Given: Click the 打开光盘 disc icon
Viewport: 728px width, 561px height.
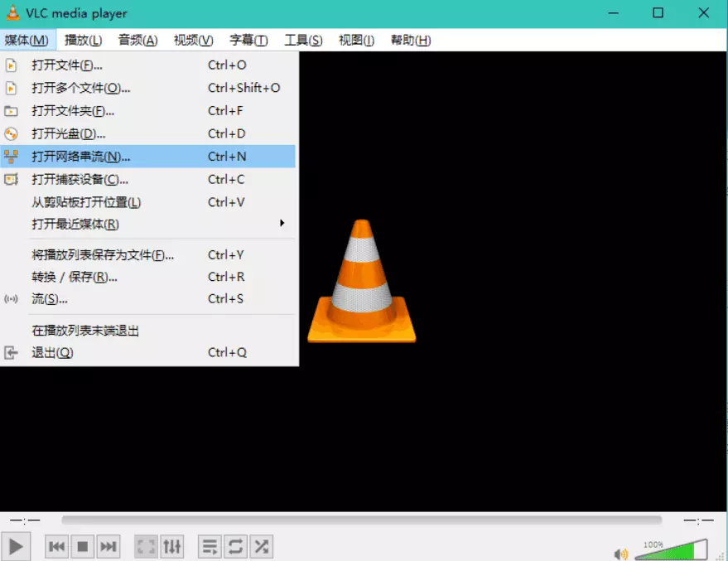Looking at the screenshot, I should click(x=12, y=133).
